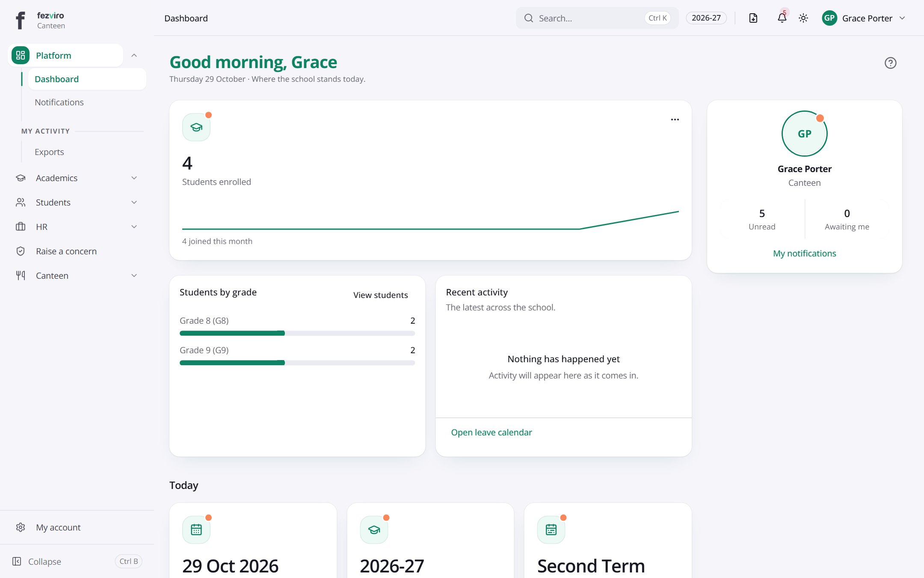The width and height of the screenshot is (924, 578).
Task: Expand the Students menu chevron
Action: [134, 203]
